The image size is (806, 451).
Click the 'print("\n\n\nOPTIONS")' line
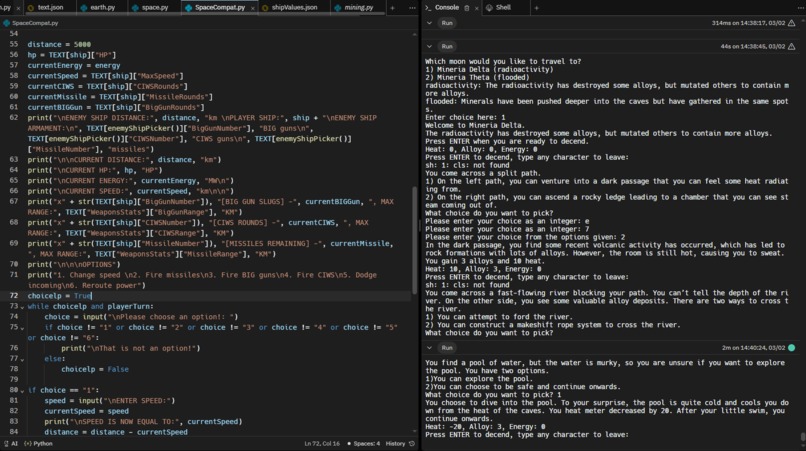click(74, 264)
